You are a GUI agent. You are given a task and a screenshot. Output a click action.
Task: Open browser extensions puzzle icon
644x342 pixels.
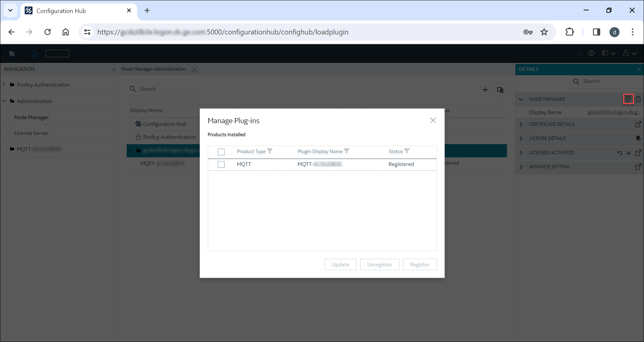pyautogui.click(x=570, y=32)
